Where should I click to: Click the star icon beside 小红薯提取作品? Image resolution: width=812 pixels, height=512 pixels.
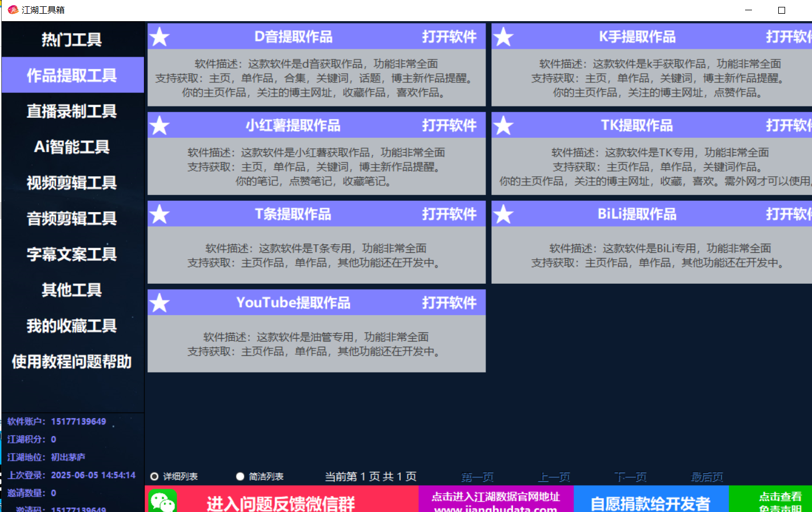pos(160,126)
